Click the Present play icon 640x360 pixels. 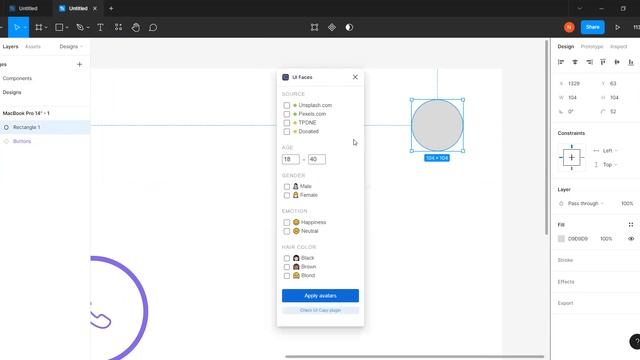tap(618, 27)
